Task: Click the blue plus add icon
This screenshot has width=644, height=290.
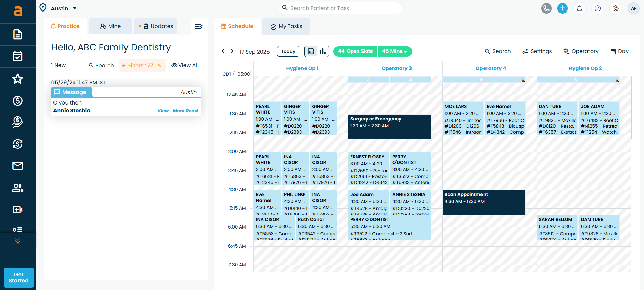Action: point(562,8)
